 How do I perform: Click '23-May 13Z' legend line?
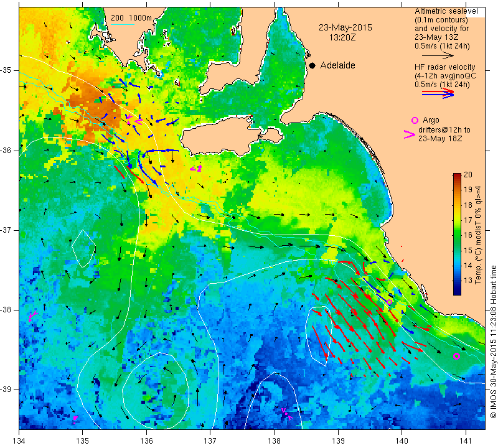(436, 37)
